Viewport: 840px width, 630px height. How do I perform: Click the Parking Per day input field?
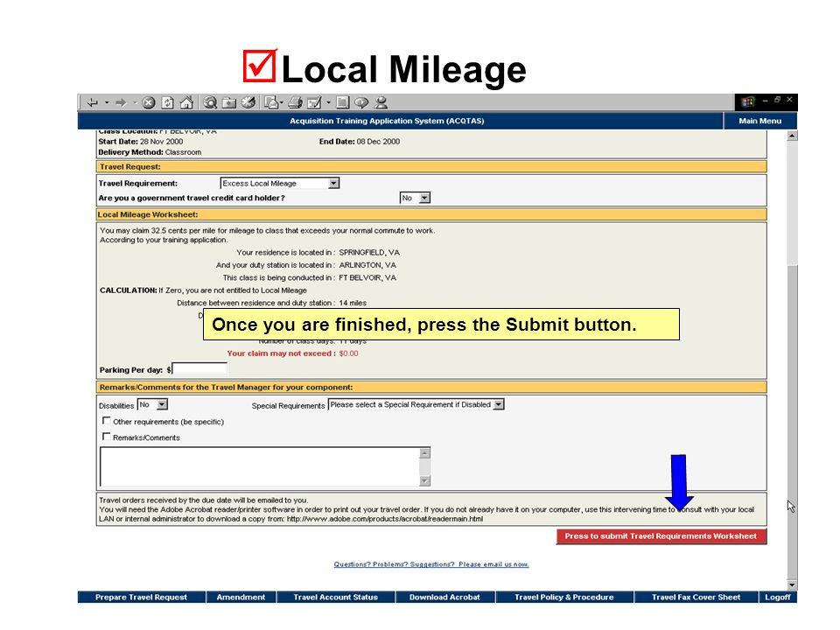(x=199, y=368)
